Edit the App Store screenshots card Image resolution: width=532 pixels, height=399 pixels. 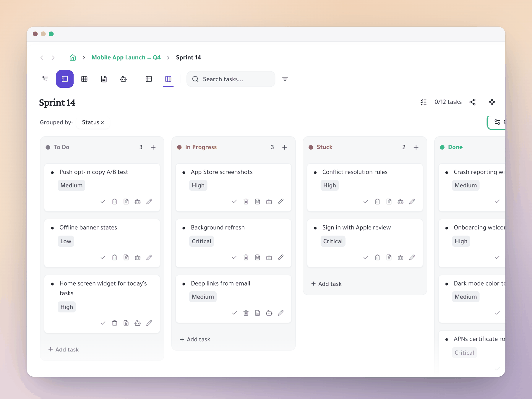click(x=280, y=202)
